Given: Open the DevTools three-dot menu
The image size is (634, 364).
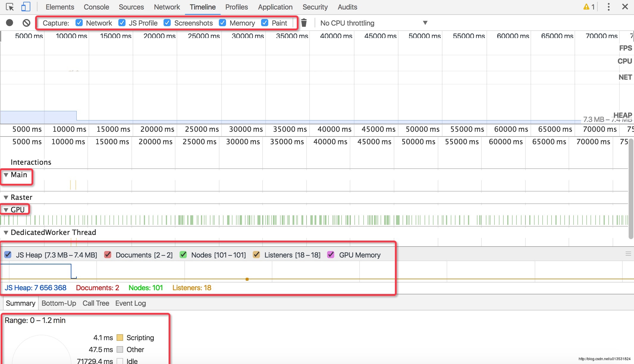Looking at the screenshot, I should [609, 7].
